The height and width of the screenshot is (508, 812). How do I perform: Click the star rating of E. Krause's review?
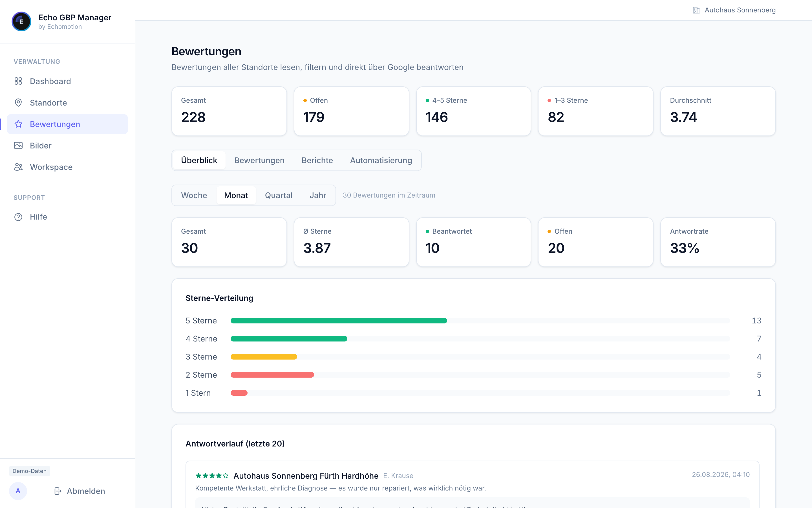coord(212,476)
